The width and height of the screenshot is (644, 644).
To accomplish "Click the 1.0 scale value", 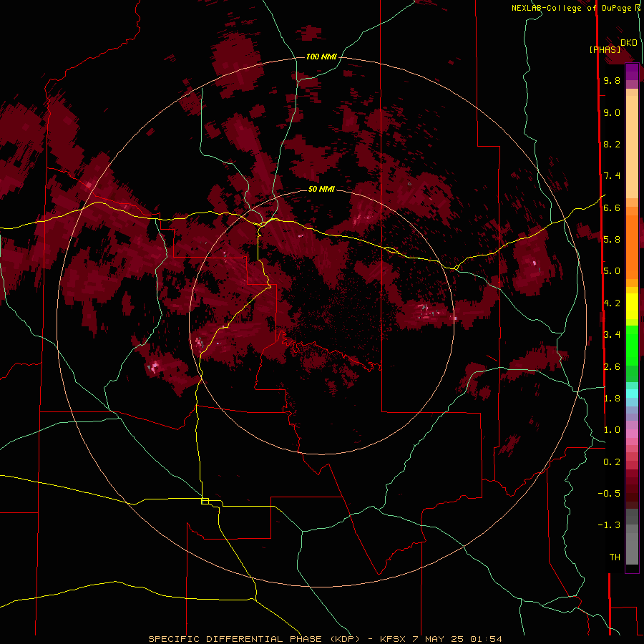I will (612, 430).
